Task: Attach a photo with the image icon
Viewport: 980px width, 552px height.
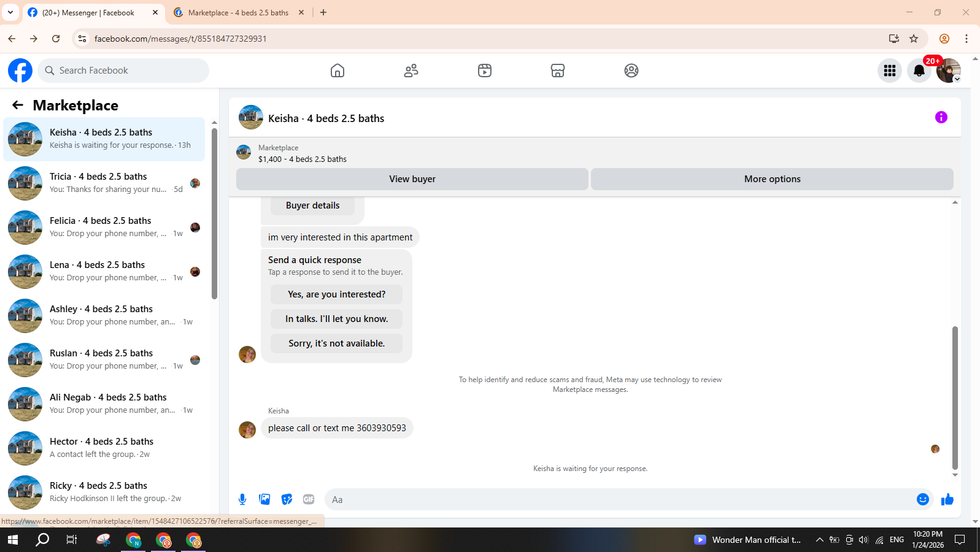Action: tap(264, 499)
